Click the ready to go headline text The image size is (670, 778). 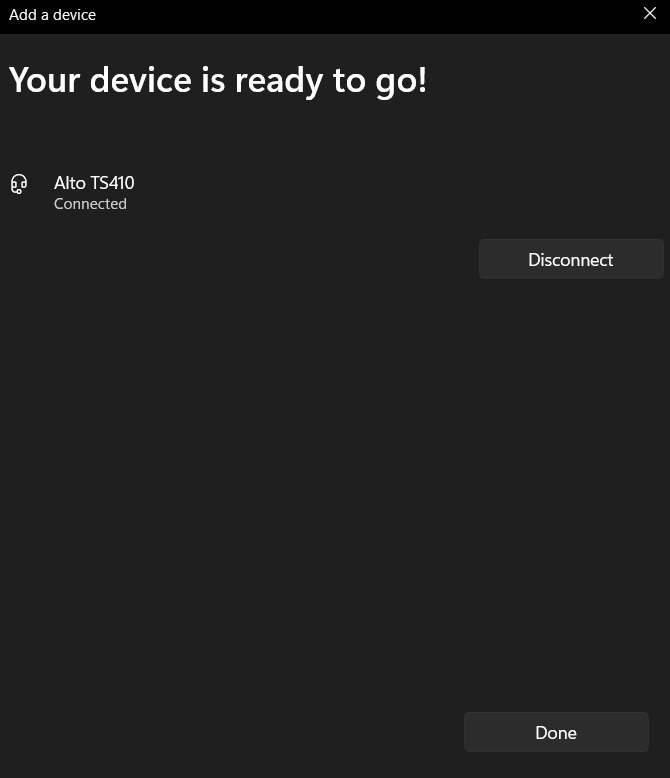(x=217, y=80)
